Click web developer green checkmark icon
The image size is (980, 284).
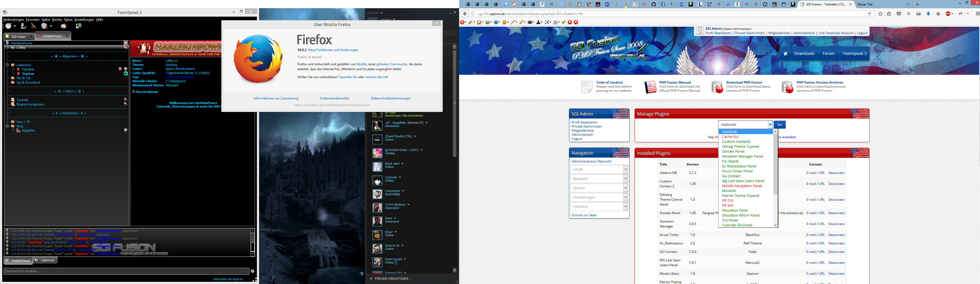point(564,22)
